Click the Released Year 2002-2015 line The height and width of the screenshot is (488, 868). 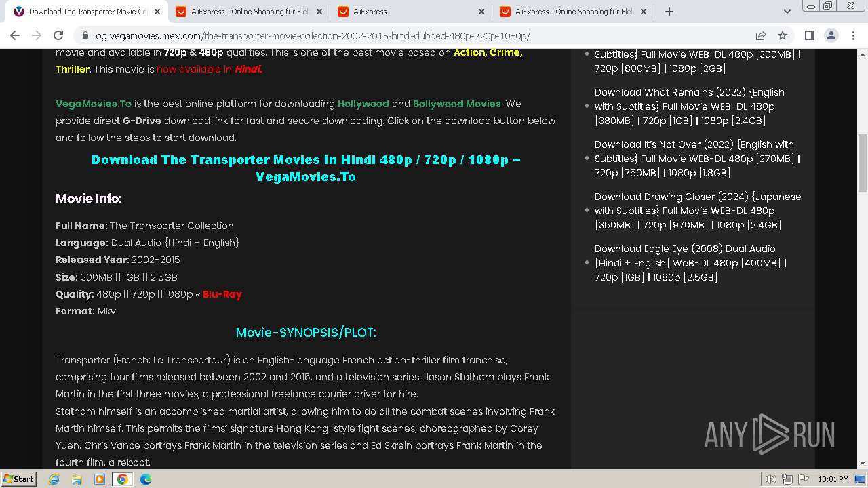pyautogui.click(x=118, y=260)
